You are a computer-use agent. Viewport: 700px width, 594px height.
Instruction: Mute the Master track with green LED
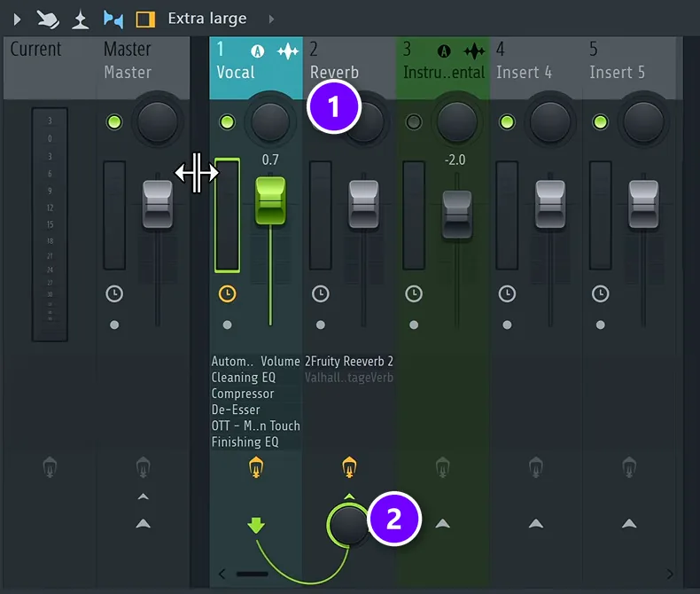[114, 122]
